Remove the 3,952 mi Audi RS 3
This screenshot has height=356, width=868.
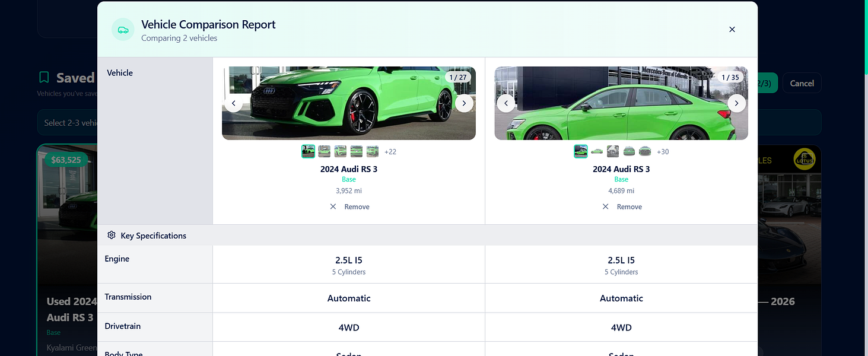349,206
